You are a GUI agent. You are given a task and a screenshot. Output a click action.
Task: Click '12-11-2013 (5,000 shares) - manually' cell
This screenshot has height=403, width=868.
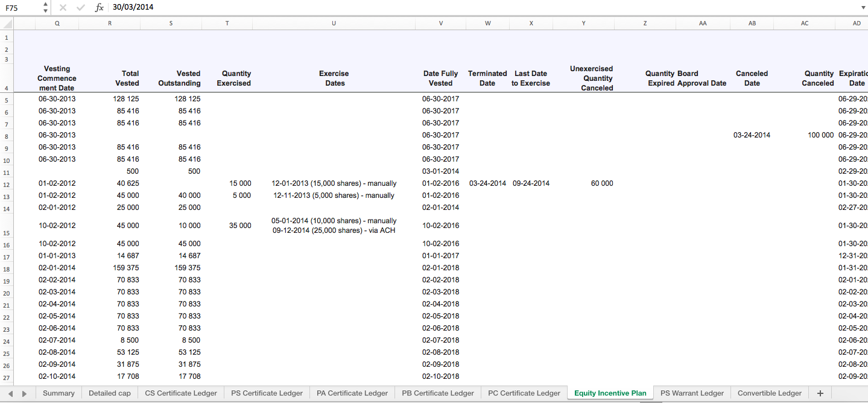coord(334,195)
